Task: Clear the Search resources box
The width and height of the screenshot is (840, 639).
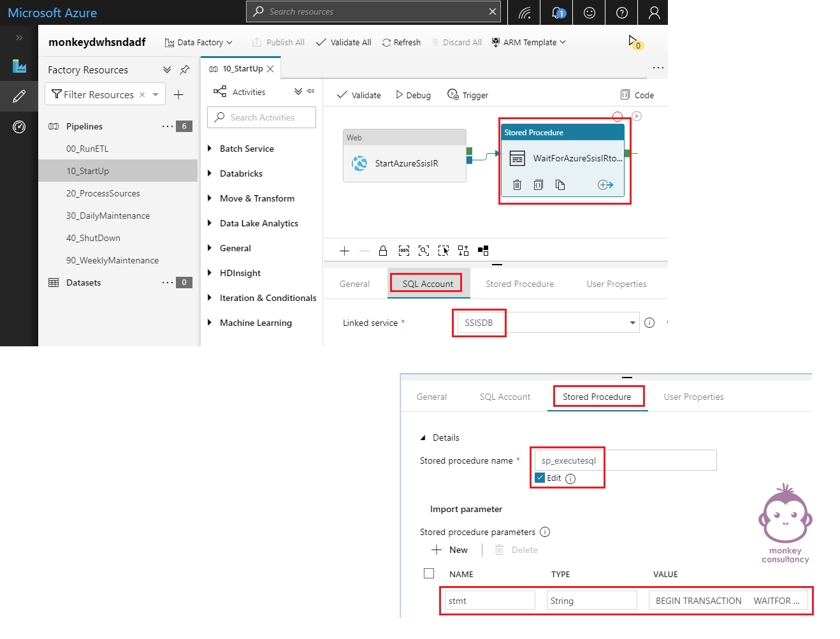Action: 493,11
